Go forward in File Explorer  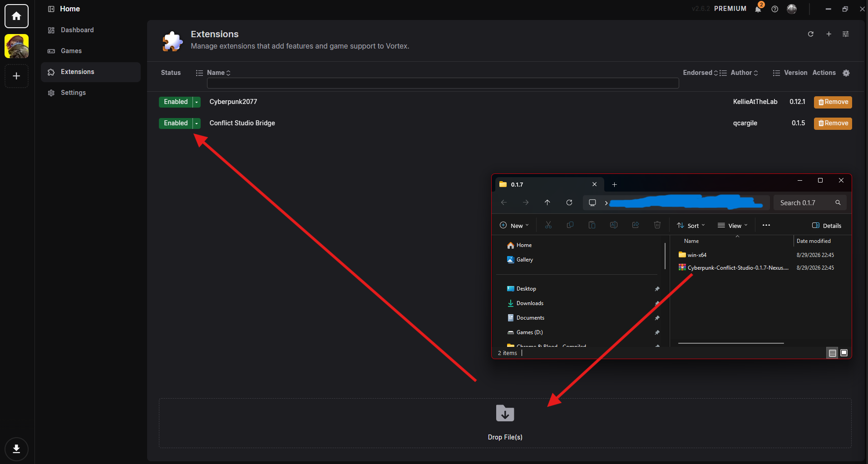(x=526, y=202)
